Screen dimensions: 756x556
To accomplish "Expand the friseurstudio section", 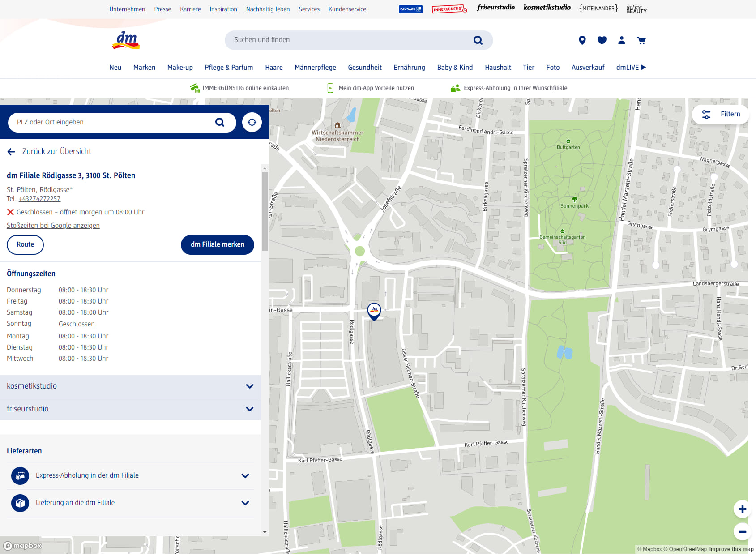I will tap(130, 409).
